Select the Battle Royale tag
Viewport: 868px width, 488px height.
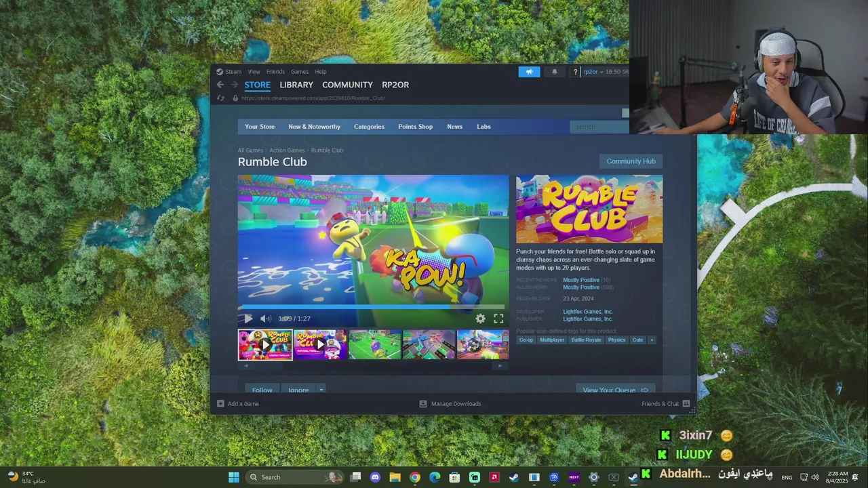point(586,340)
